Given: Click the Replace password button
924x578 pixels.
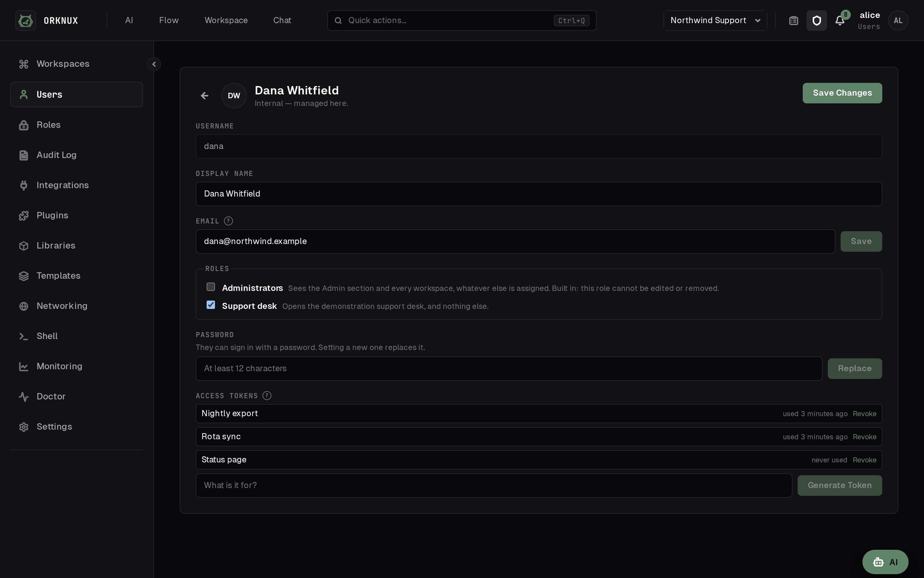Looking at the screenshot, I should [854, 369].
